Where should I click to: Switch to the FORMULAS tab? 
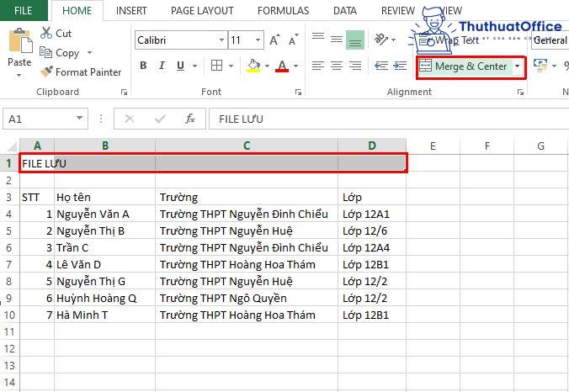[x=283, y=11]
